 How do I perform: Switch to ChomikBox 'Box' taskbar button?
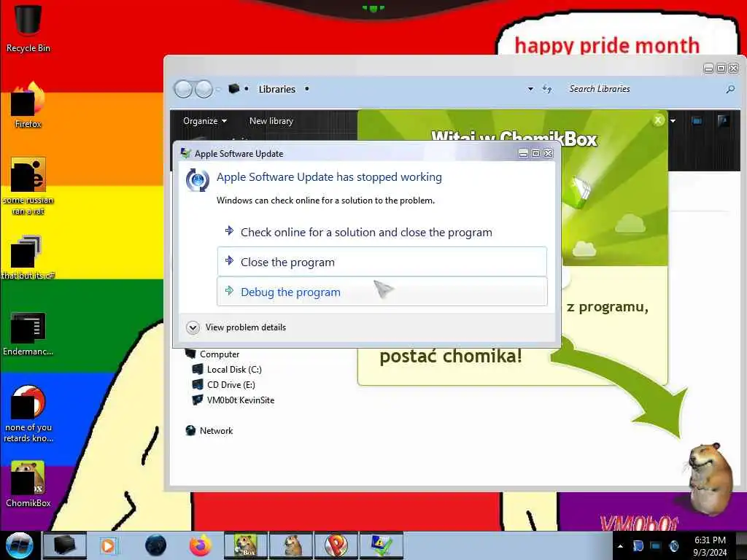pos(246,545)
